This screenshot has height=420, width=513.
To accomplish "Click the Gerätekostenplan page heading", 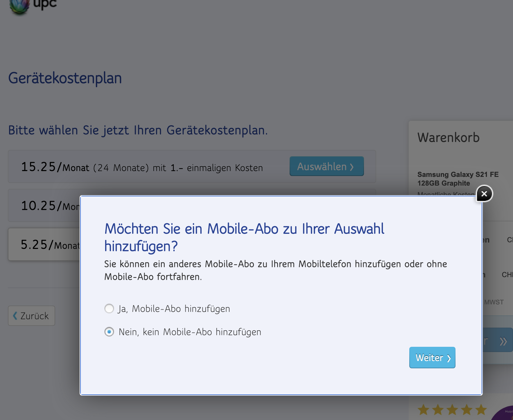I will (65, 78).
